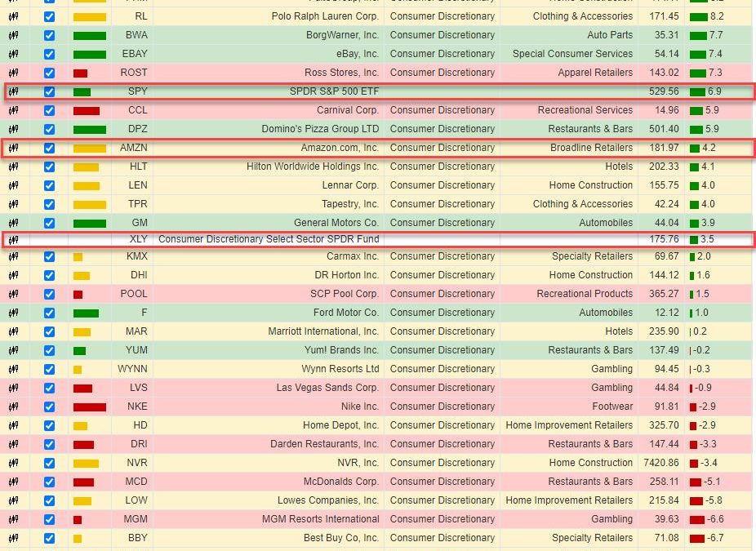Select the name MGM Resorts International

(321, 519)
